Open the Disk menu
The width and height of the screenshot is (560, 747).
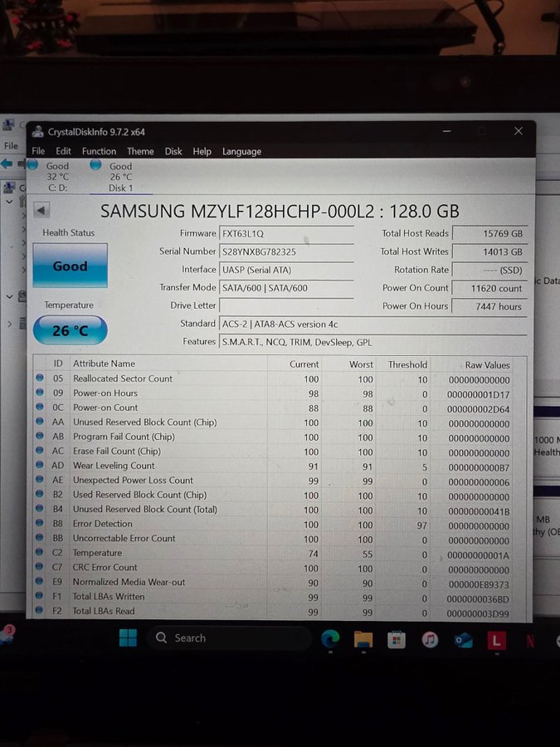(x=173, y=151)
